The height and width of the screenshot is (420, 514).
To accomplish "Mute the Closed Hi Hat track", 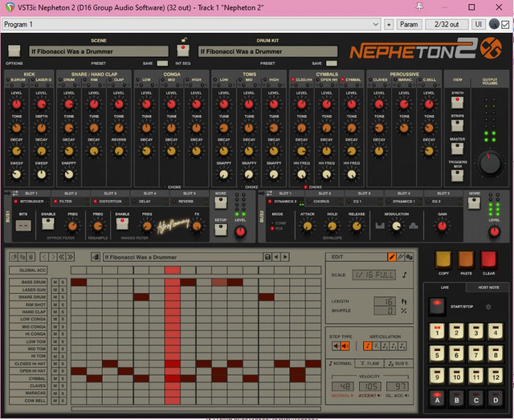I will (55, 364).
